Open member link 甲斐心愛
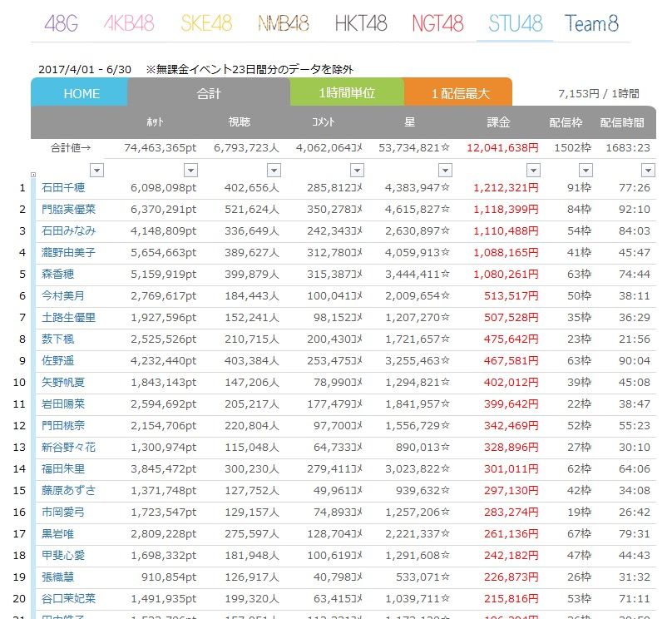 click(63, 556)
